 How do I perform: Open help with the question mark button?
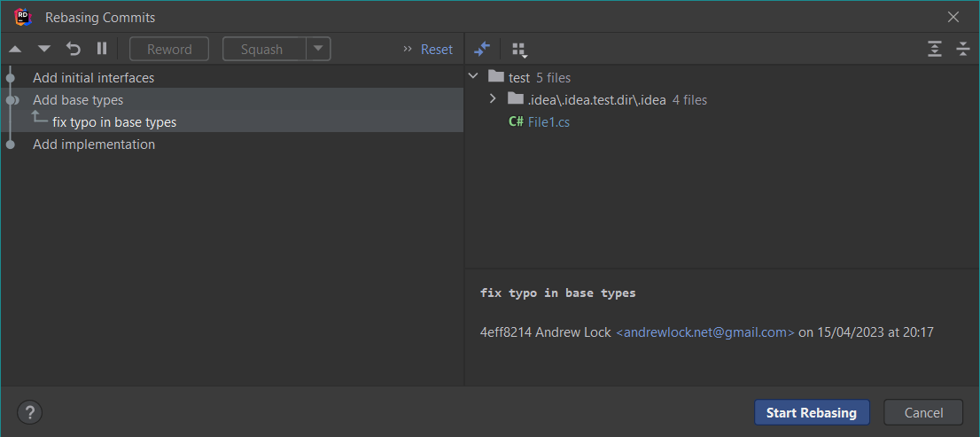point(29,412)
